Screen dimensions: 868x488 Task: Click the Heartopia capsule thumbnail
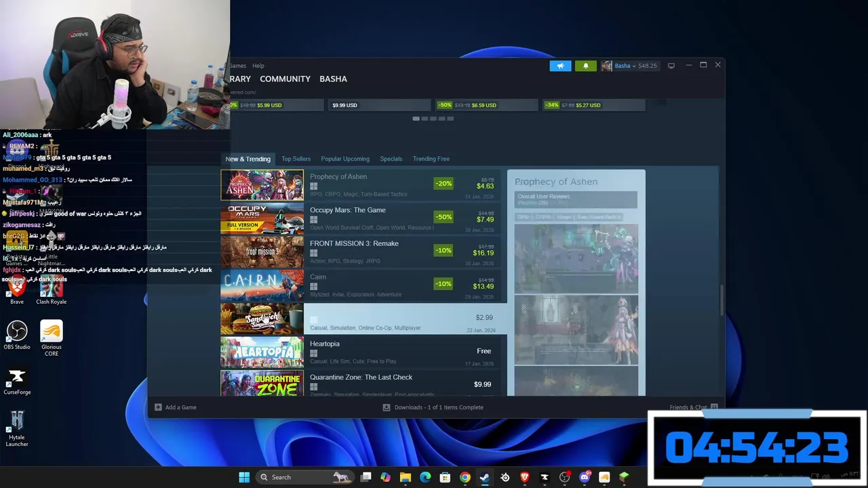pyautogui.click(x=262, y=352)
